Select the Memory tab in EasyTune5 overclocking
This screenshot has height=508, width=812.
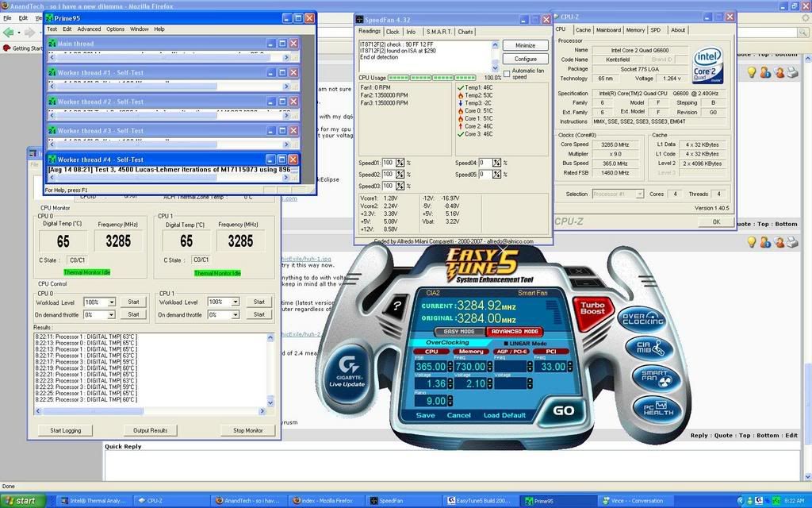click(471, 352)
